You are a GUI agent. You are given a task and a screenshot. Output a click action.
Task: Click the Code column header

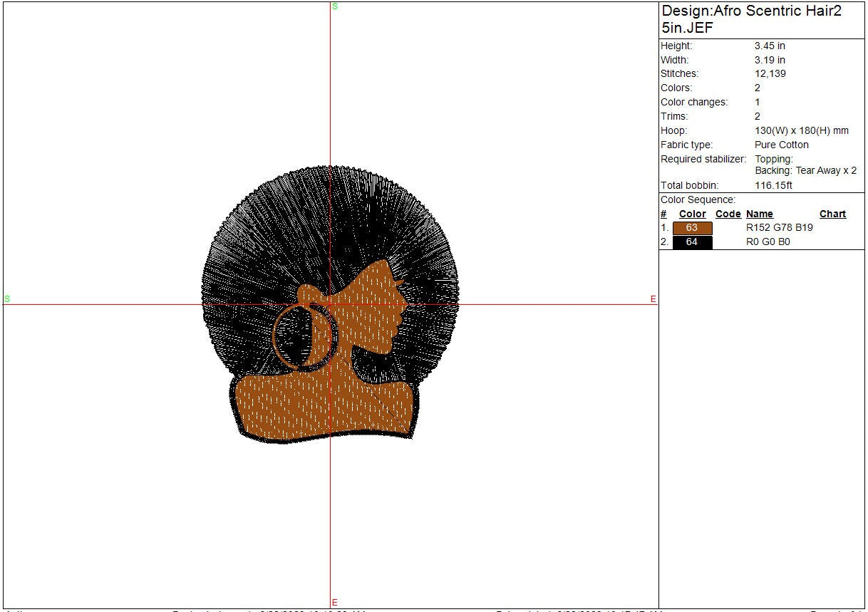click(728, 214)
